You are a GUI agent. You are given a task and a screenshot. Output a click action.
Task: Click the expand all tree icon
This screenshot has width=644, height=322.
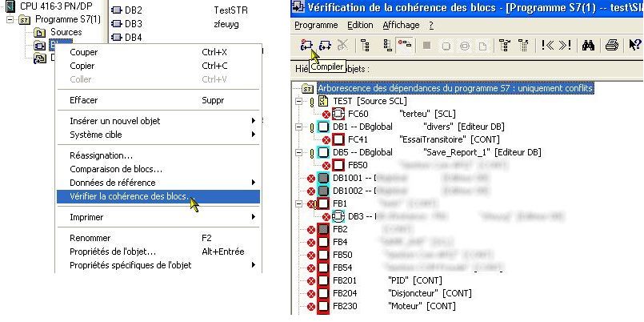click(504, 45)
